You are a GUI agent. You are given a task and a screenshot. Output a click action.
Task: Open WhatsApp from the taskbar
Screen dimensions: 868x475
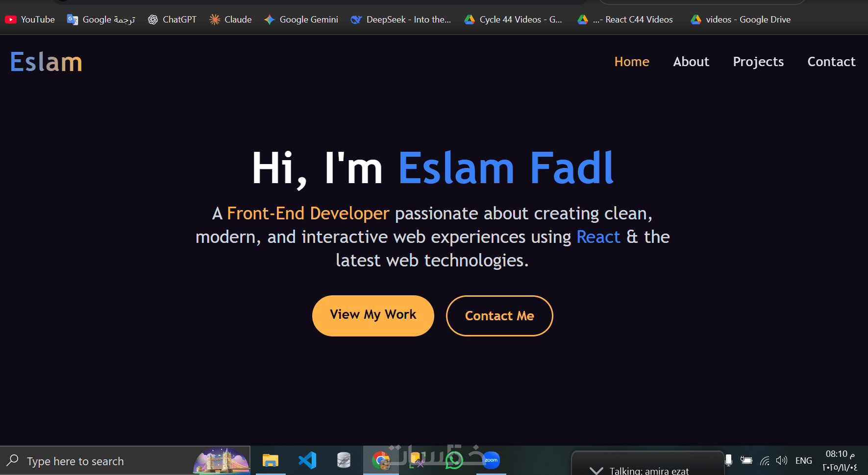coord(454,461)
